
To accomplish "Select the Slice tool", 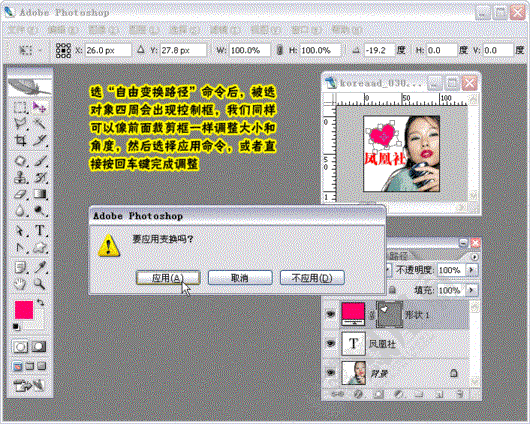I will (x=40, y=140).
